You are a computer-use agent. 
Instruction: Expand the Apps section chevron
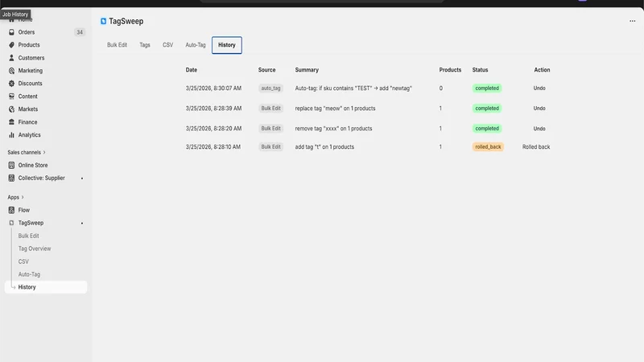coord(23,197)
